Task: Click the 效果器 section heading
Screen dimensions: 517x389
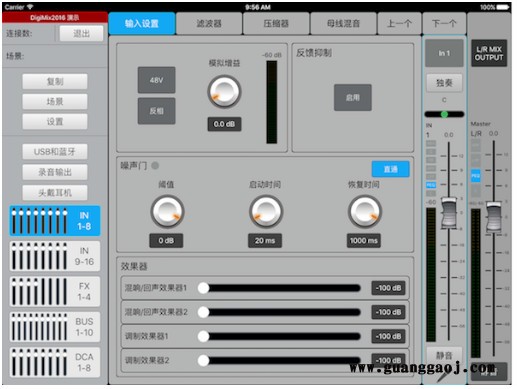Action: pos(134,266)
